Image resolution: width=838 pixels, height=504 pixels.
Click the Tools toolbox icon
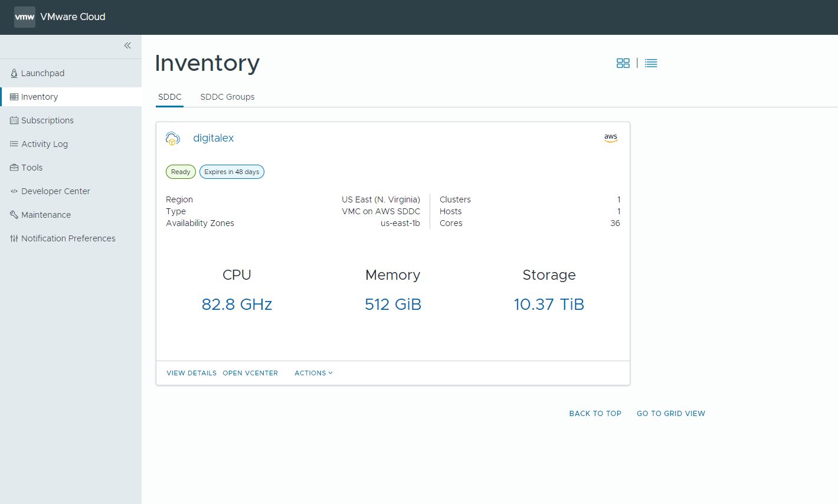[x=14, y=168]
